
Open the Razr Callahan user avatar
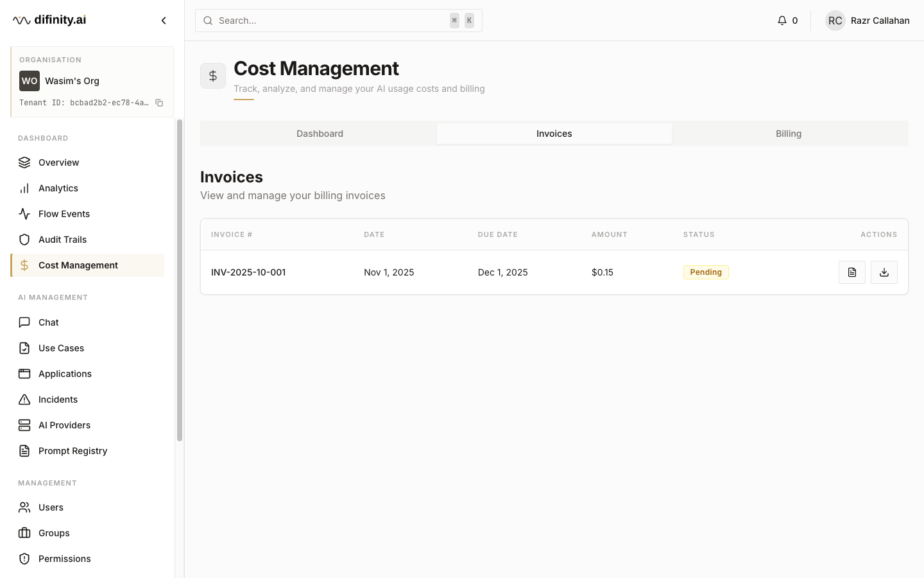pyautogui.click(x=835, y=21)
